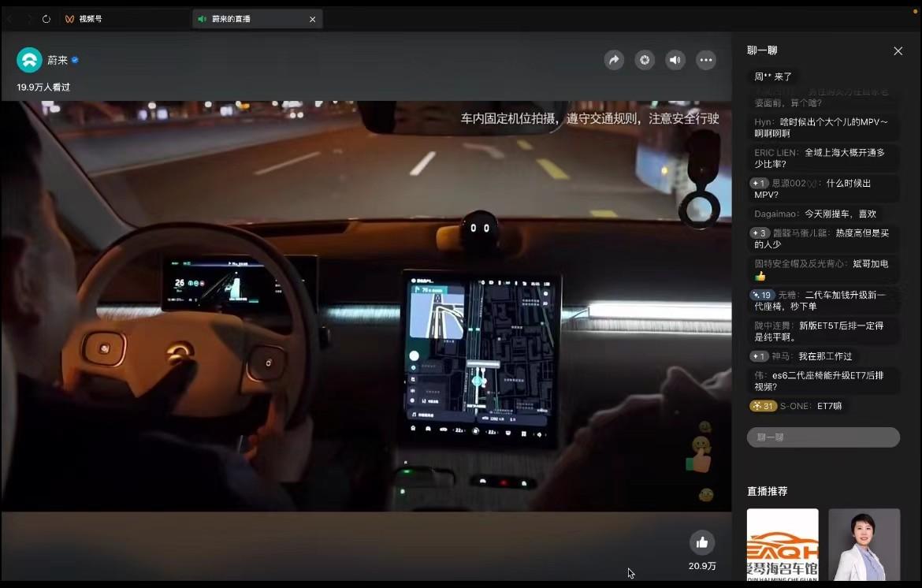
Task: Click the S-ONE username in chat
Action: tap(796, 406)
